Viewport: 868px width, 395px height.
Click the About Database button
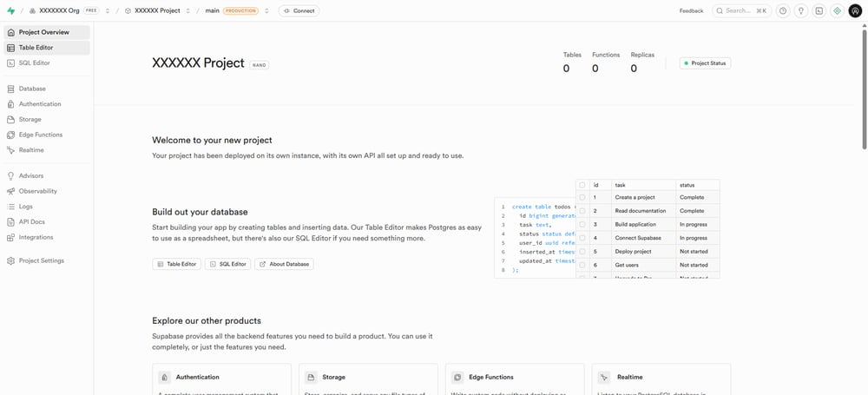(x=284, y=264)
